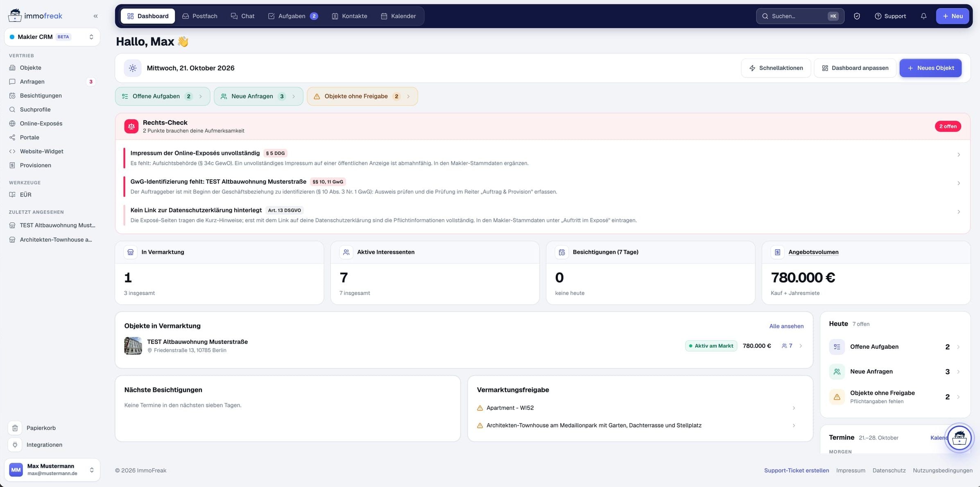Click Objekte ohne Freigabe chip
The height and width of the screenshot is (487, 980).
point(362,96)
